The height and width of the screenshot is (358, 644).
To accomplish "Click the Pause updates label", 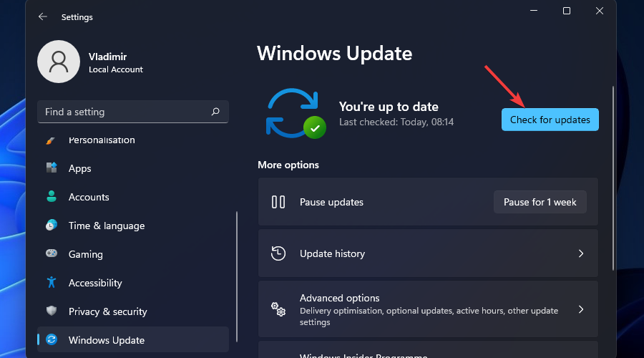I will point(331,202).
